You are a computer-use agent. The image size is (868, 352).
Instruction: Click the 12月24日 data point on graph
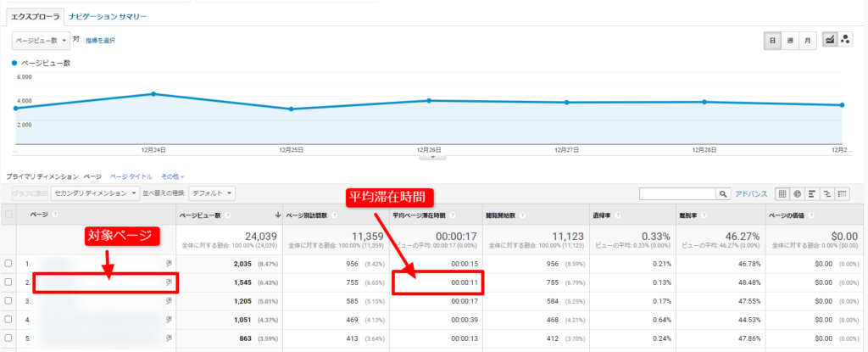[153, 93]
